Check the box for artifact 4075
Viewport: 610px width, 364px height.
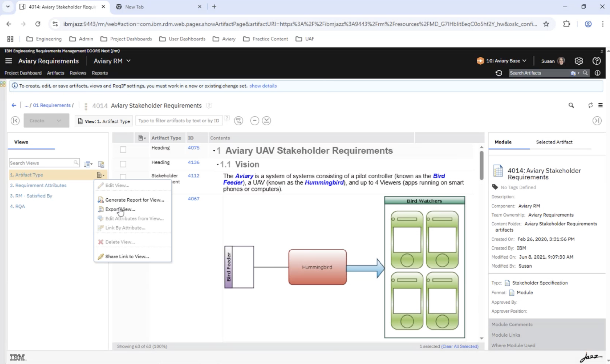pos(123,150)
